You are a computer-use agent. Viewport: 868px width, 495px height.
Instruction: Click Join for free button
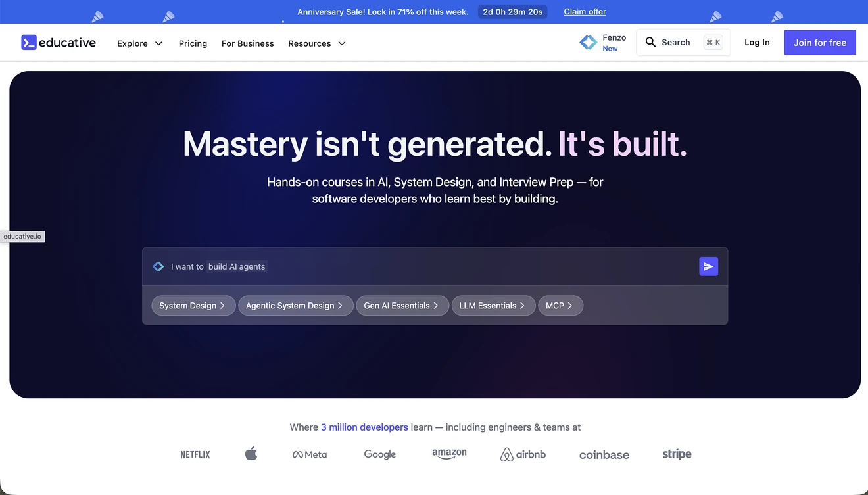point(820,43)
